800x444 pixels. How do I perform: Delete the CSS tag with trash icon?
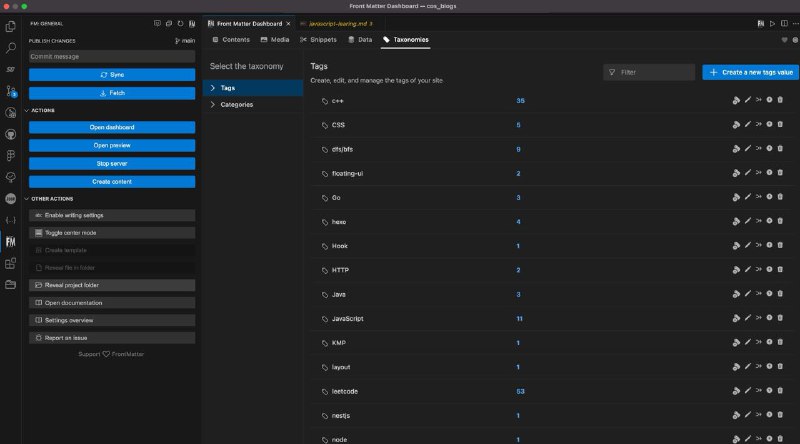coord(781,125)
